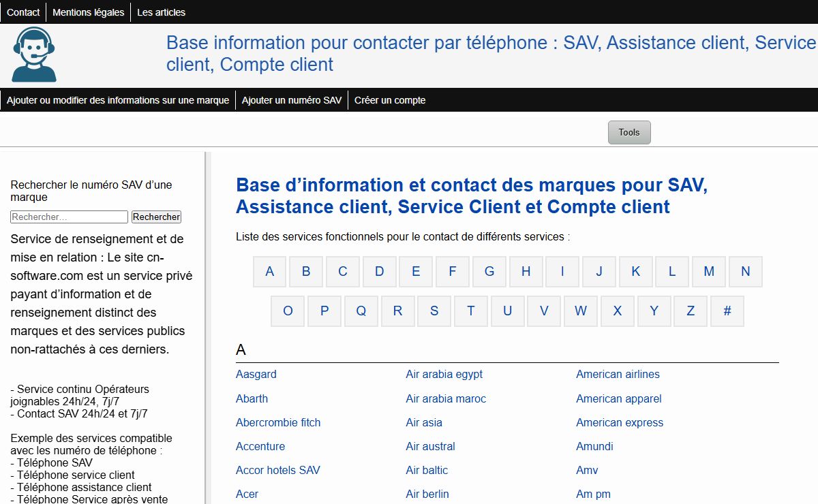
Task: Open Créer un compte
Action: 390,100
